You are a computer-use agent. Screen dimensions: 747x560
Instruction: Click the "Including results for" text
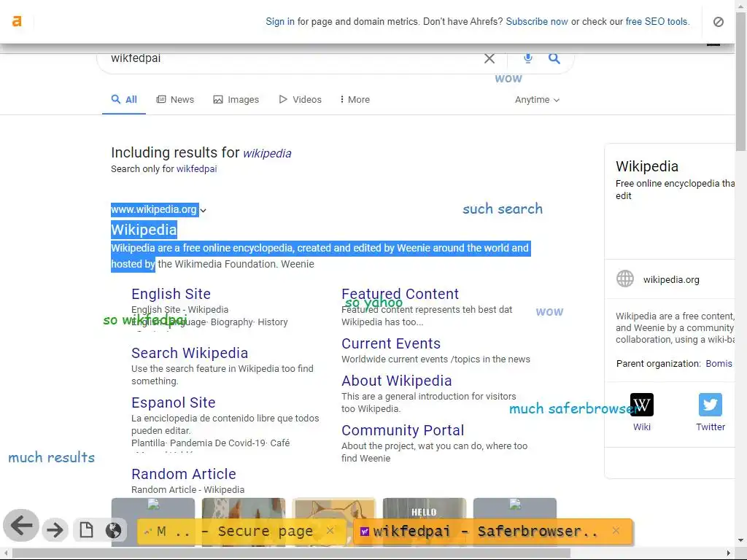[x=175, y=152]
